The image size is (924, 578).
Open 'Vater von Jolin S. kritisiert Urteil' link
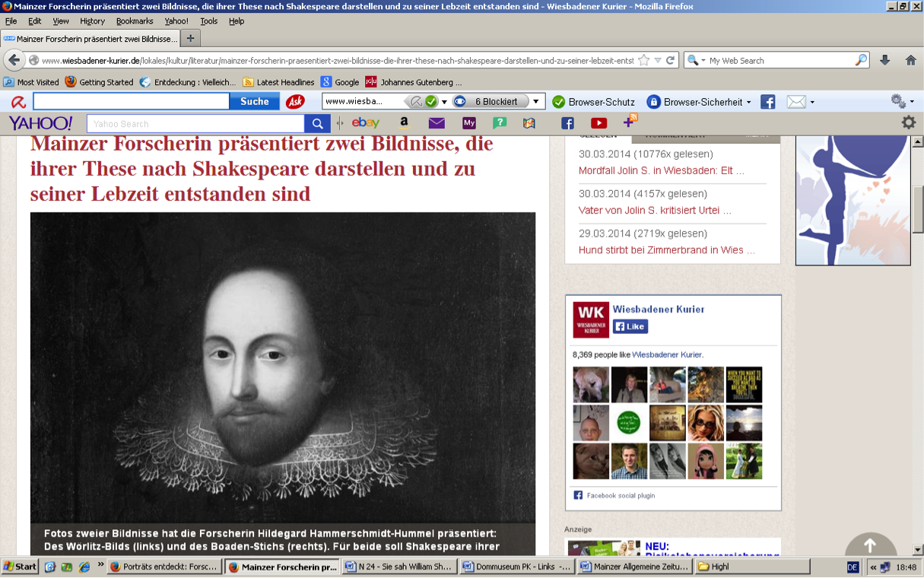click(x=655, y=210)
